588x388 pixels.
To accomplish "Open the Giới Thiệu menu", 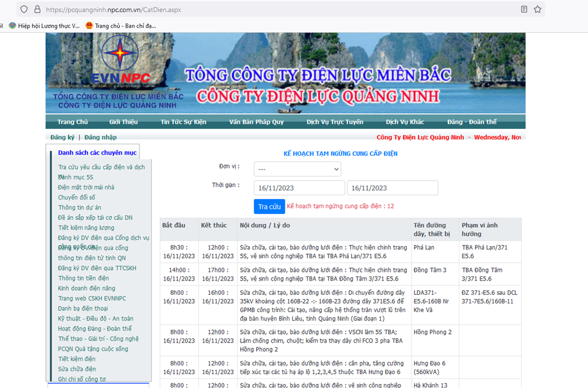I will pos(123,122).
